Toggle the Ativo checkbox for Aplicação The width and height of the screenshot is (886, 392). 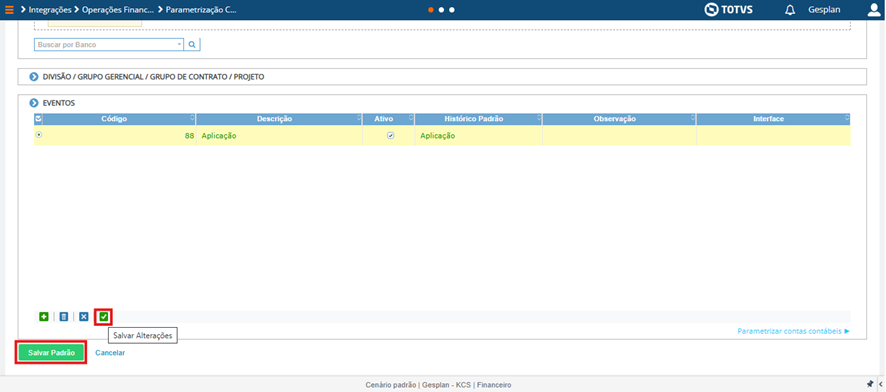point(390,136)
